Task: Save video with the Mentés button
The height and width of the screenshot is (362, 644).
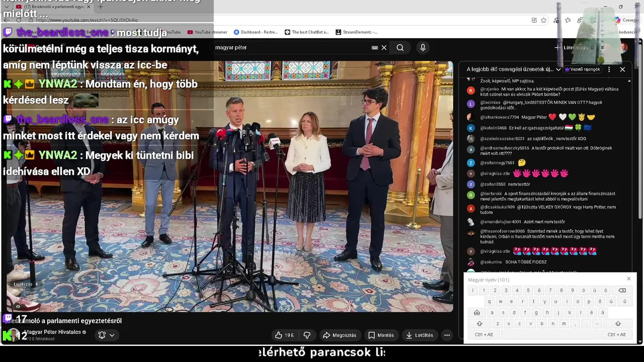Action: tap(381, 335)
